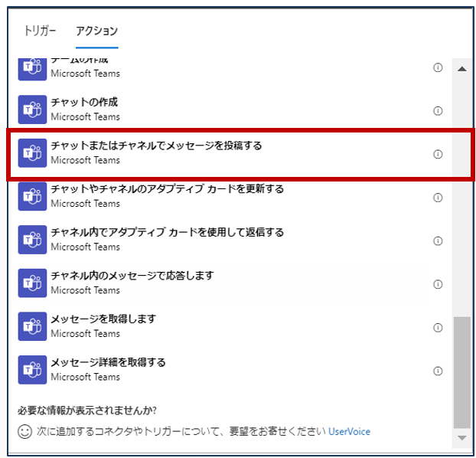The image size is (476, 458).
Task: Choose メッセージ詳細を取得する action
Action: click(230, 370)
